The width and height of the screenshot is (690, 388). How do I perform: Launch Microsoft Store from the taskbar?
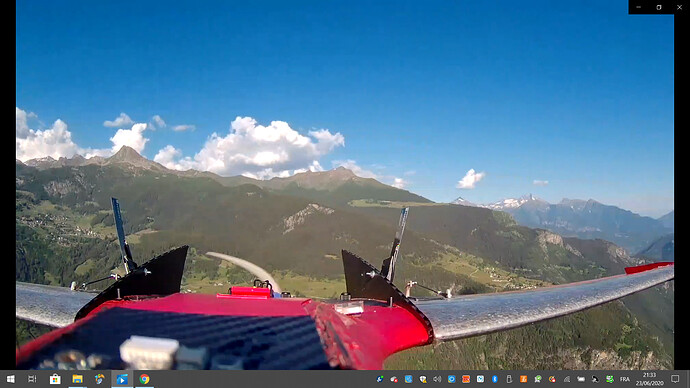click(x=55, y=379)
